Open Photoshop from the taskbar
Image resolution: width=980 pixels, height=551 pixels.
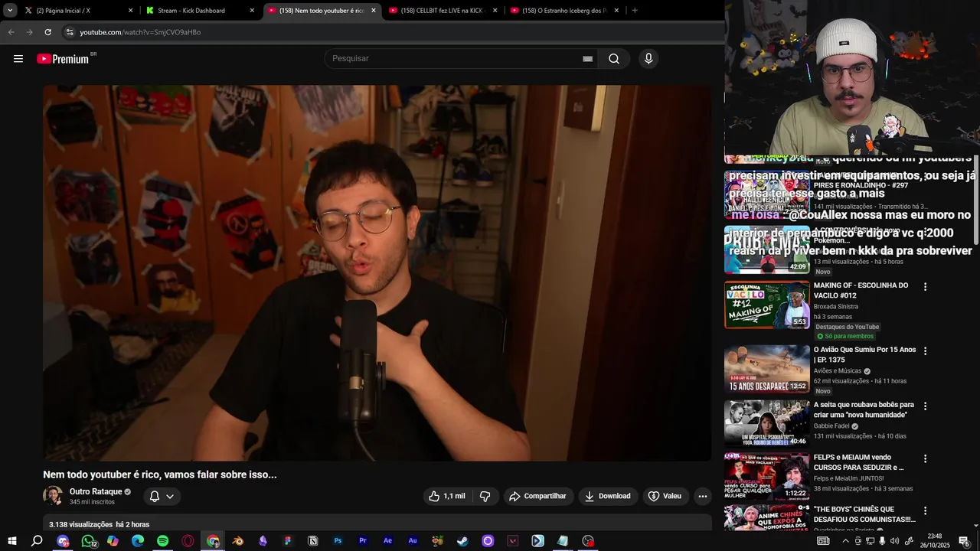pos(338,541)
